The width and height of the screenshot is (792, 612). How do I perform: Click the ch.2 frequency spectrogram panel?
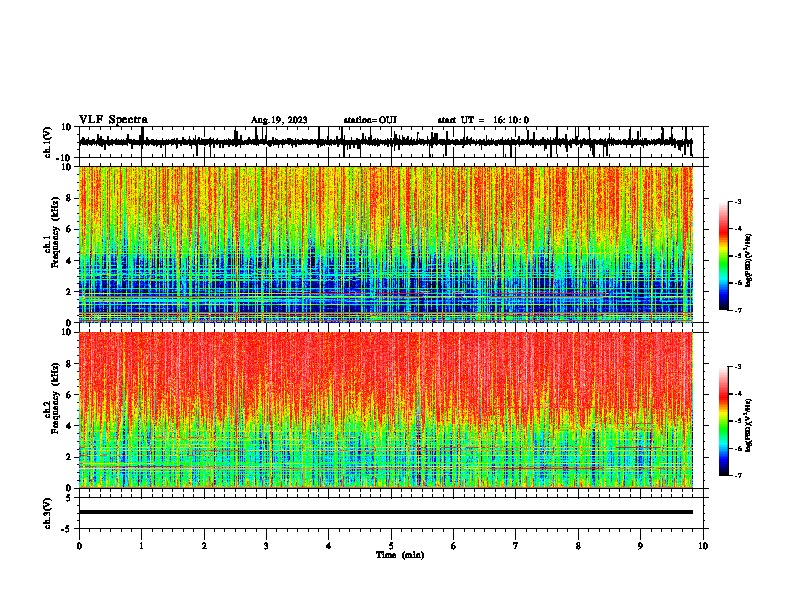pyautogui.click(x=386, y=410)
